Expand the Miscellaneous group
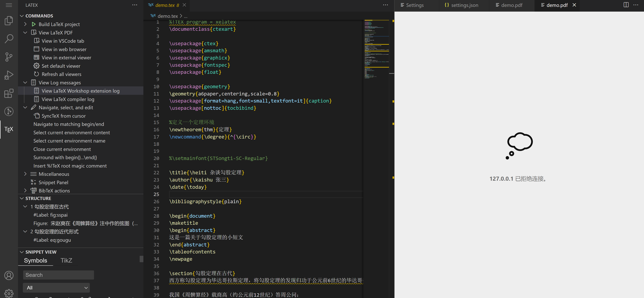The height and width of the screenshot is (298, 644). point(25,174)
